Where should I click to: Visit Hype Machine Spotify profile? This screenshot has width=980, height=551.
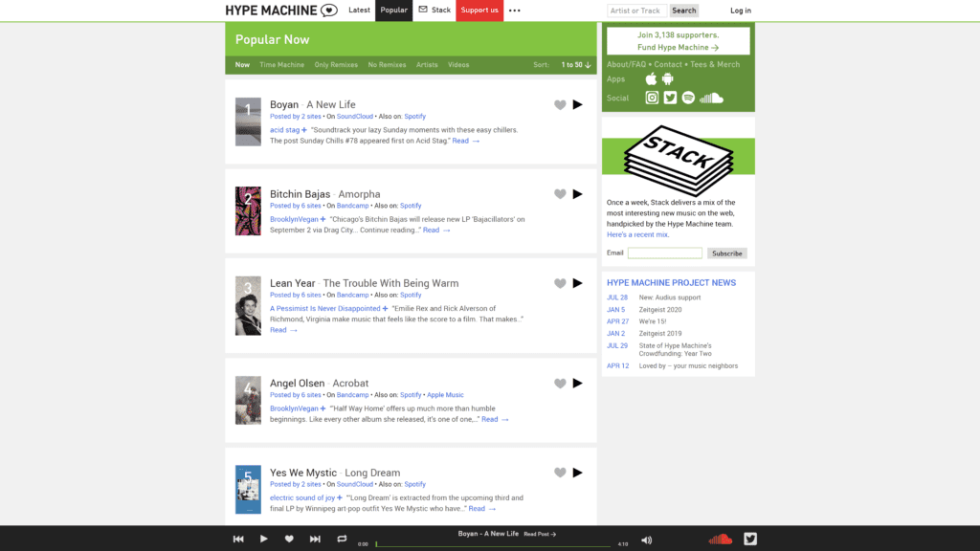pyautogui.click(x=688, y=98)
